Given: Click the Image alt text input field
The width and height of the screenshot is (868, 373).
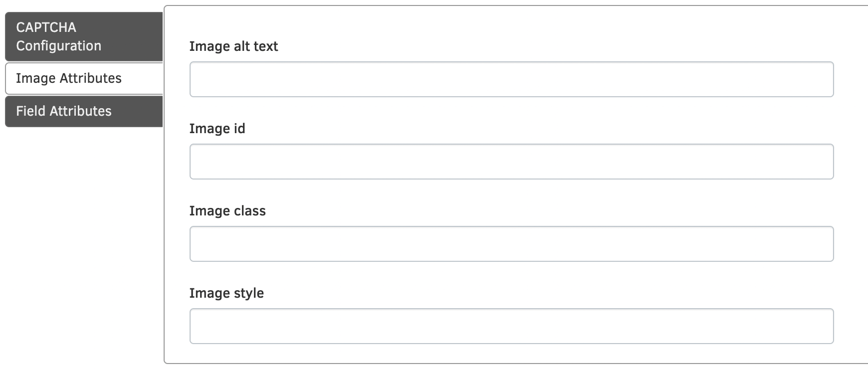Looking at the screenshot, I should point(511,79).
